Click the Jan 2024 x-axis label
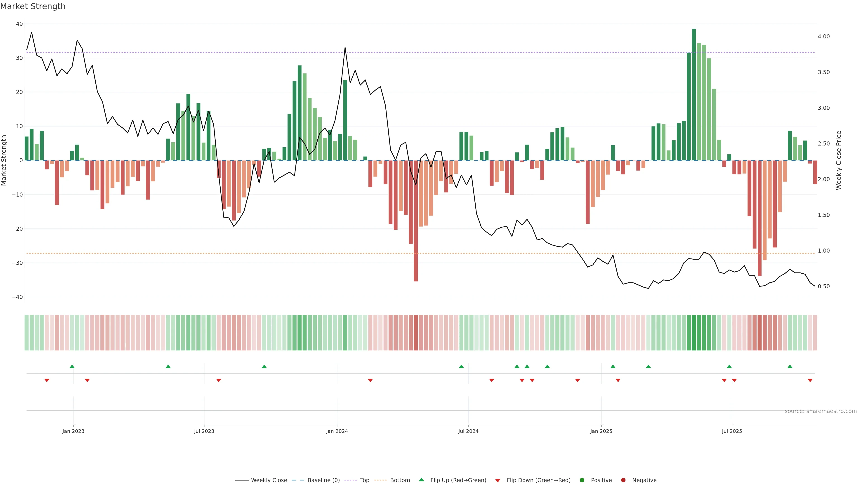This screenshot has height=488, width=868. point(337,431)
